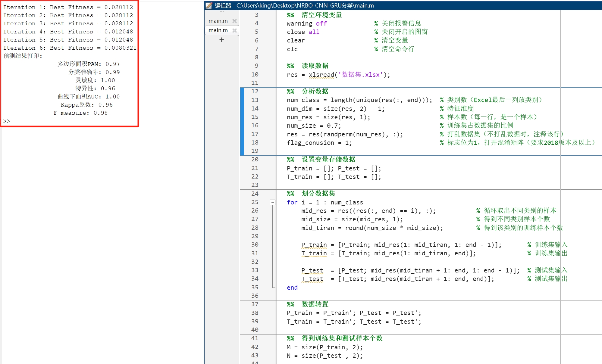The height and width of the screenshot is (364, 602).
Task: Click the underlined xlsread warning
Action: tap(321, 75)
